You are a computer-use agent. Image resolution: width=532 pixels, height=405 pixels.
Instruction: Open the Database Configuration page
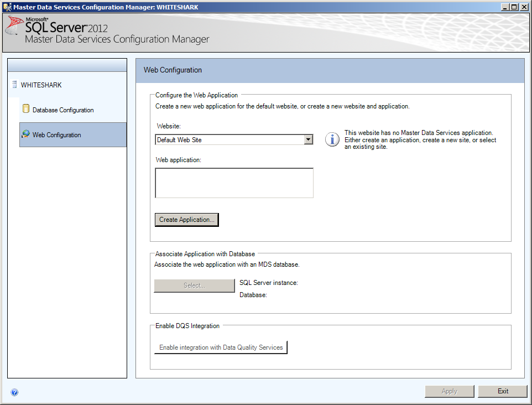click(x=63, y=110)
